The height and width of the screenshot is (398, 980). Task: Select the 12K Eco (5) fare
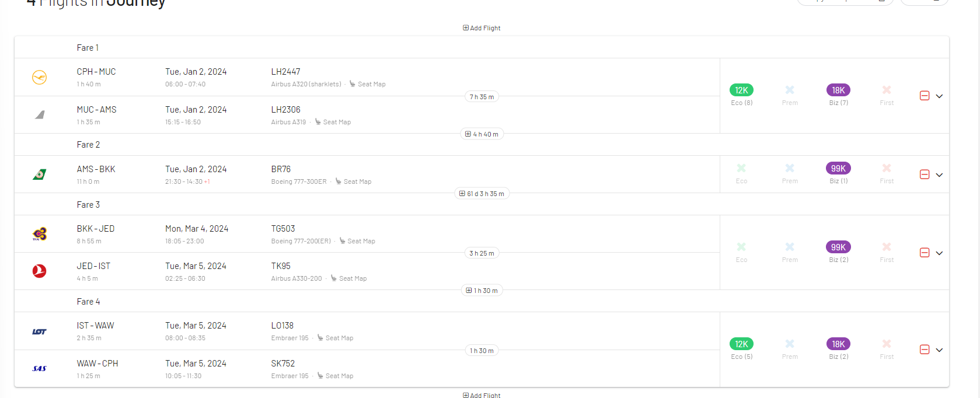point(741,344)
